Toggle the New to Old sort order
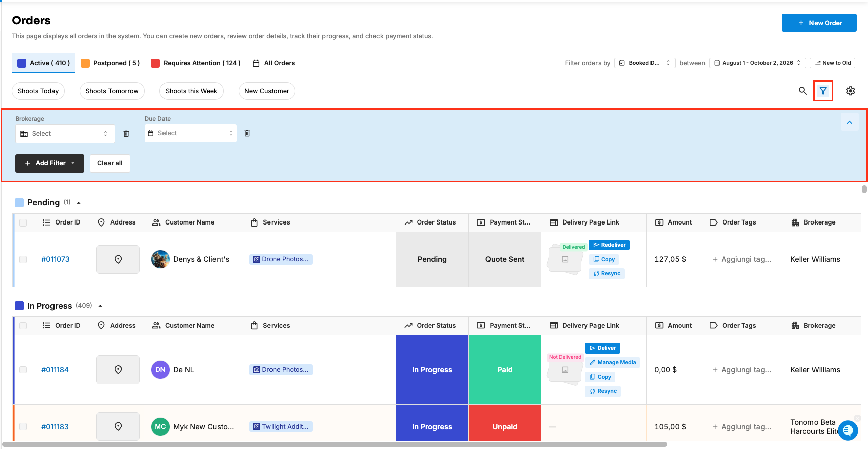 coord(833,63)
